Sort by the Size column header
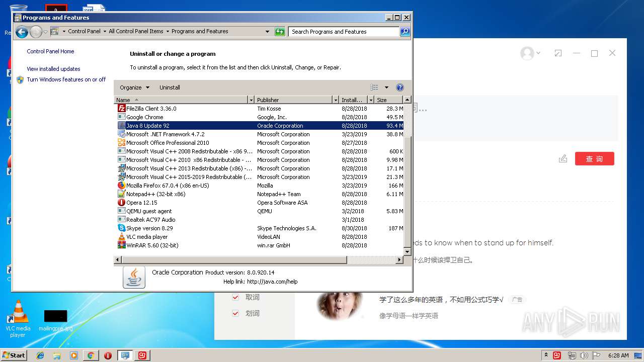The height and width of the screenshot is (362, 644). (389, 100)
